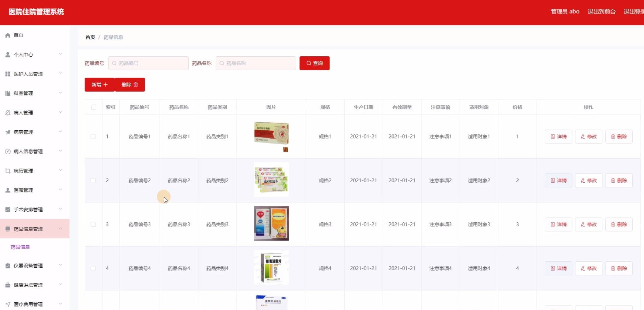The image size is (644, 310).
Task: Check the checkbox for 药品编号2 row
Action: (93, 180)
